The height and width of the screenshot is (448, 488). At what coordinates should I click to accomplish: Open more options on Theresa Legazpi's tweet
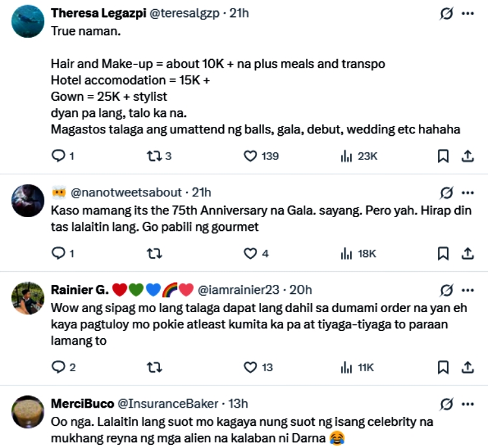tap(467, 13)
